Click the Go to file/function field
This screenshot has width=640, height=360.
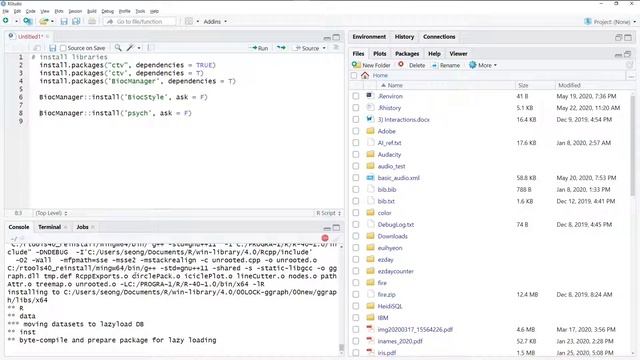click(140, 21)
